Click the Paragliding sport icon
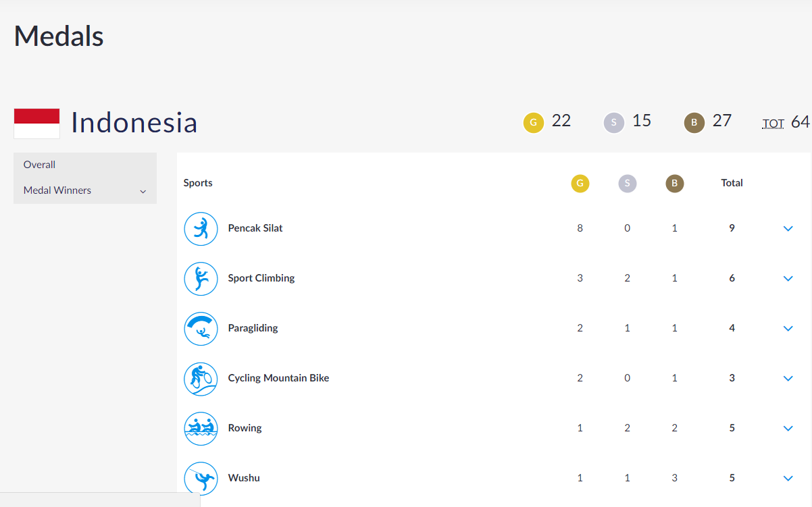This screenshot has height=507, width=812. click(x=201, y=329)
